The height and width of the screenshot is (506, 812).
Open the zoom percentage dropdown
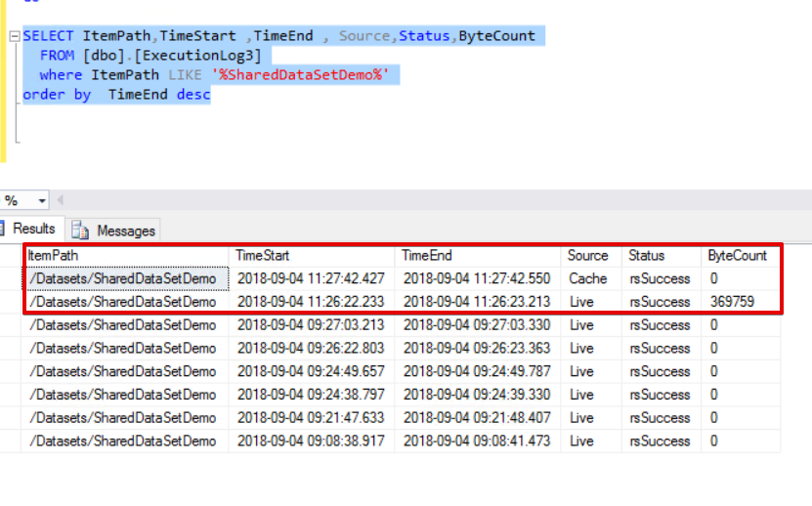click(x=41, y=200)
